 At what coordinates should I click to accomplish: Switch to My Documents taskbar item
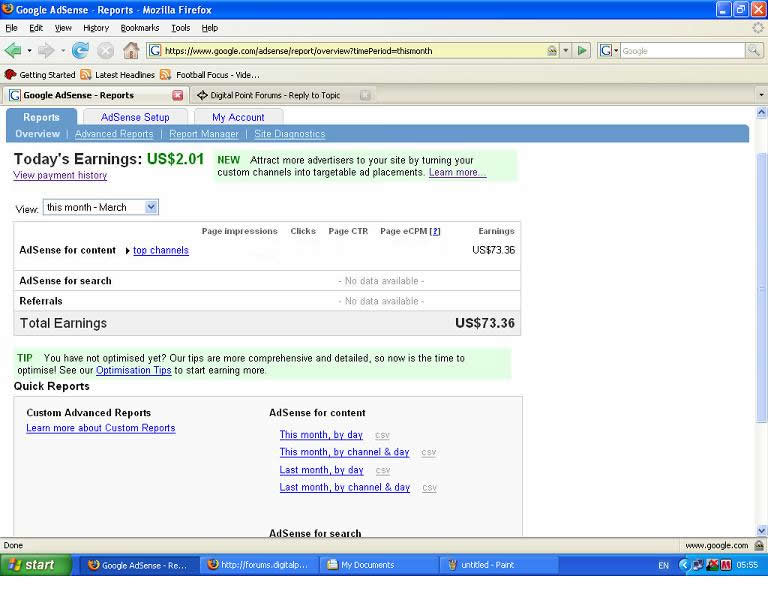pos(379,565)
